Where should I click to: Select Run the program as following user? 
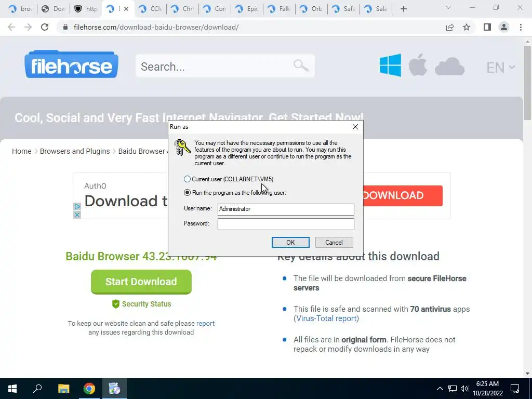pos(187,193)
